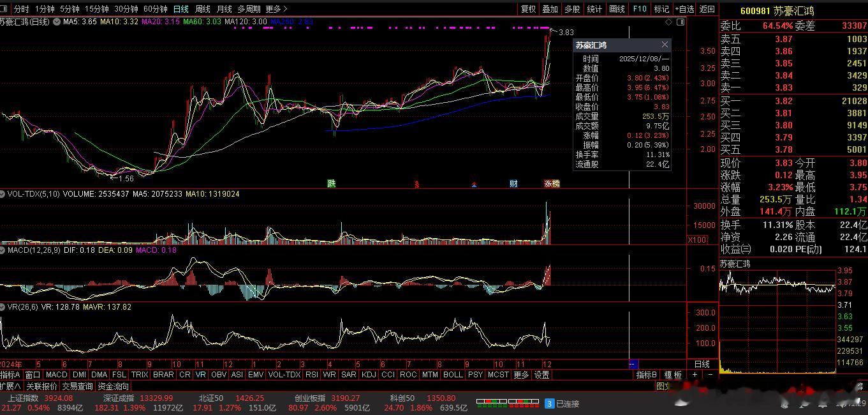
Task: Select the BOLL indicator tab
Action: 453,375
